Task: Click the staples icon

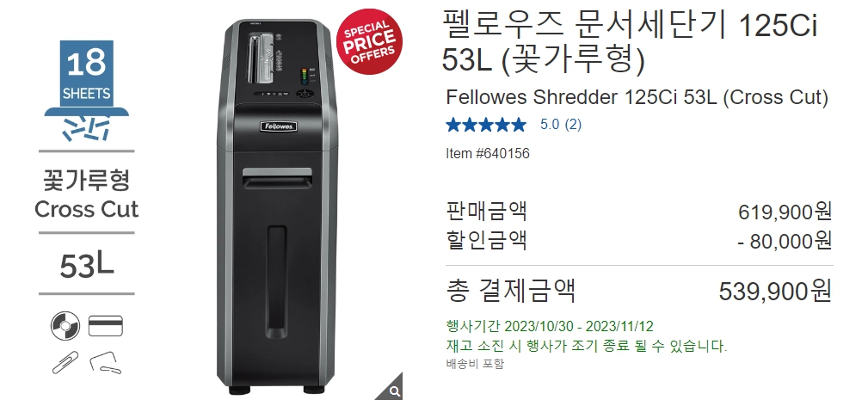Action: [x=105, y=363]
